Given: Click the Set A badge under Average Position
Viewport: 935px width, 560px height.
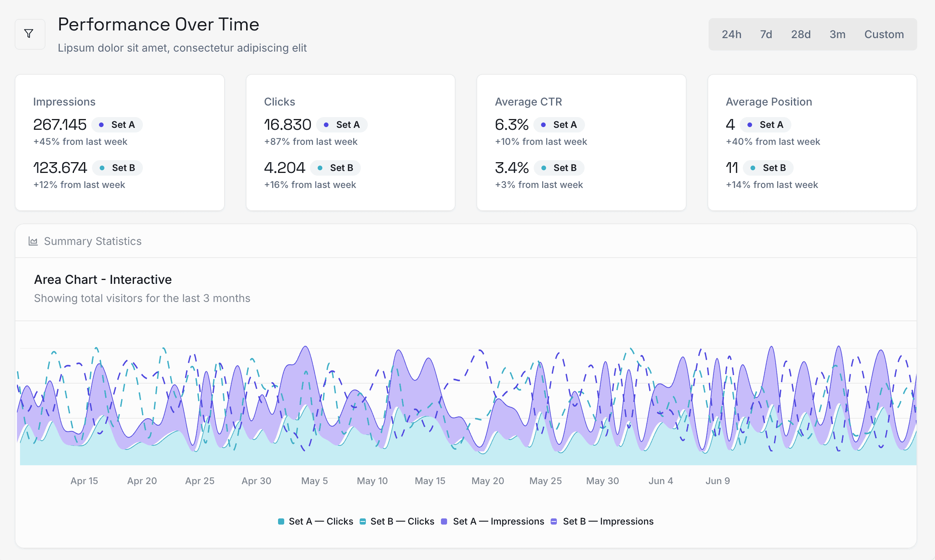Looking at the screenshot, I should 766,125.
